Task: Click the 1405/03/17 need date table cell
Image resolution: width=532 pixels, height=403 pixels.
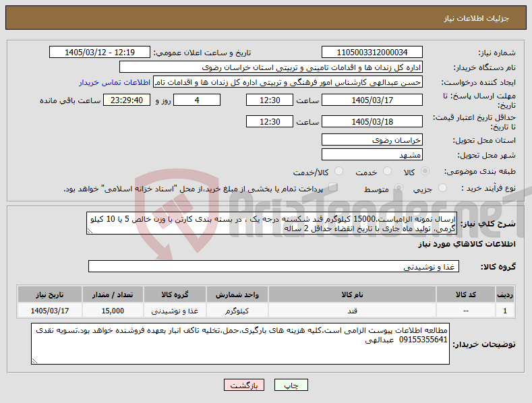Action: [x=49, y=311]
